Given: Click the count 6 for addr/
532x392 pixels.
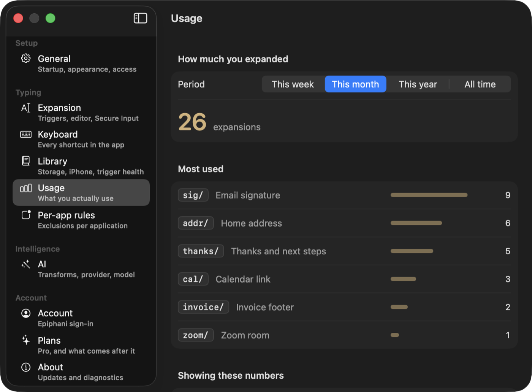Looking at the screenshot, I should 508,223.
